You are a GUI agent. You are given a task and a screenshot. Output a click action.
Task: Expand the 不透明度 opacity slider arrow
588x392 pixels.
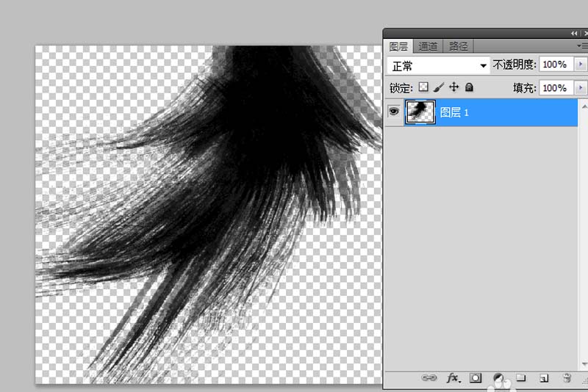click(x=578, y=65)
